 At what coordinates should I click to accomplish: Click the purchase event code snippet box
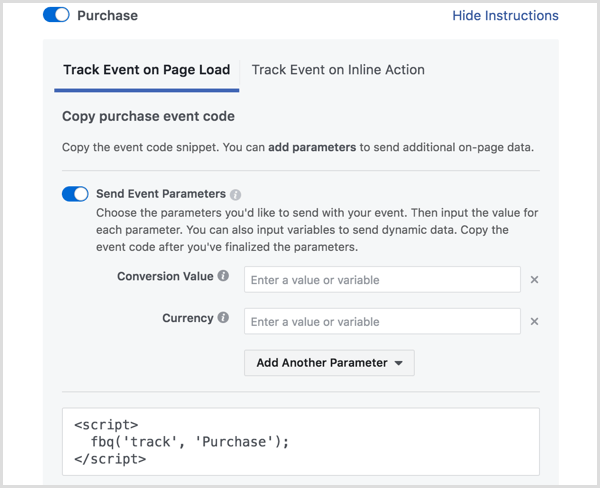(301, 442)
